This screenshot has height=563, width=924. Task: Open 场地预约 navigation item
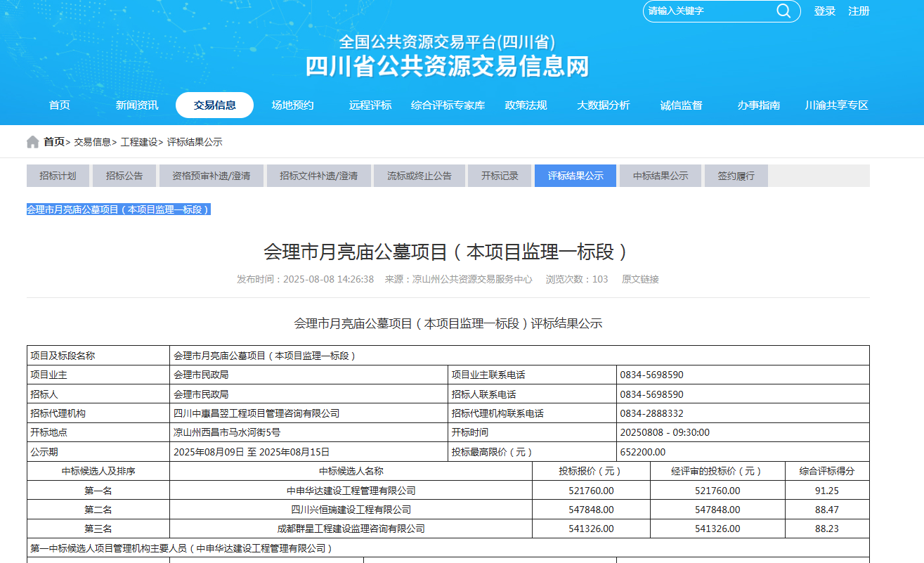point(292,105)
